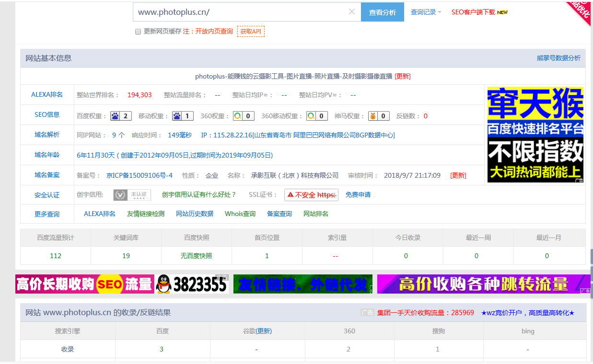
Task: Click same-IP sites count 9 个
Action: (x=118, y=135)
